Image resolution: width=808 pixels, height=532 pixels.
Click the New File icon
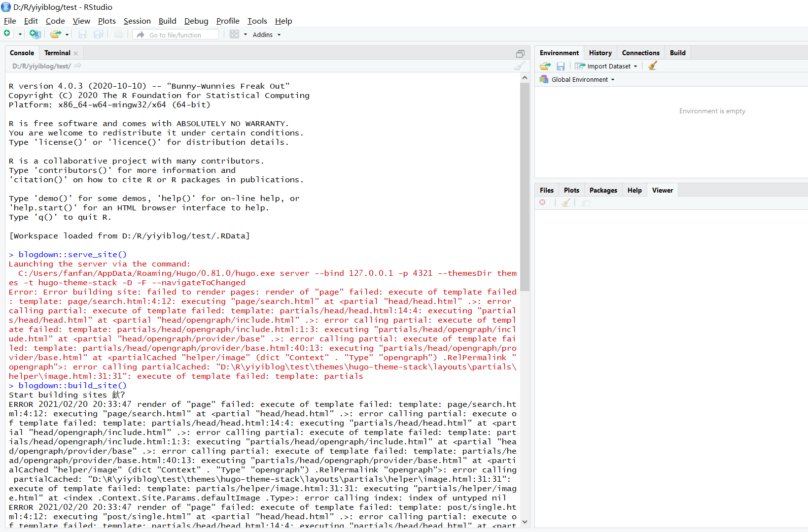tap(7, 34)
